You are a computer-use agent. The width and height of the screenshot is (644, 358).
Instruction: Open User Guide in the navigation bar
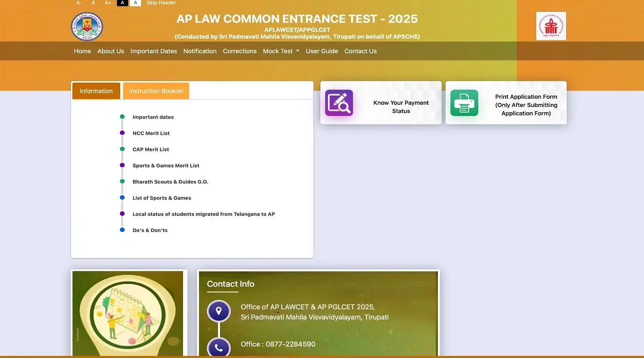322,51
